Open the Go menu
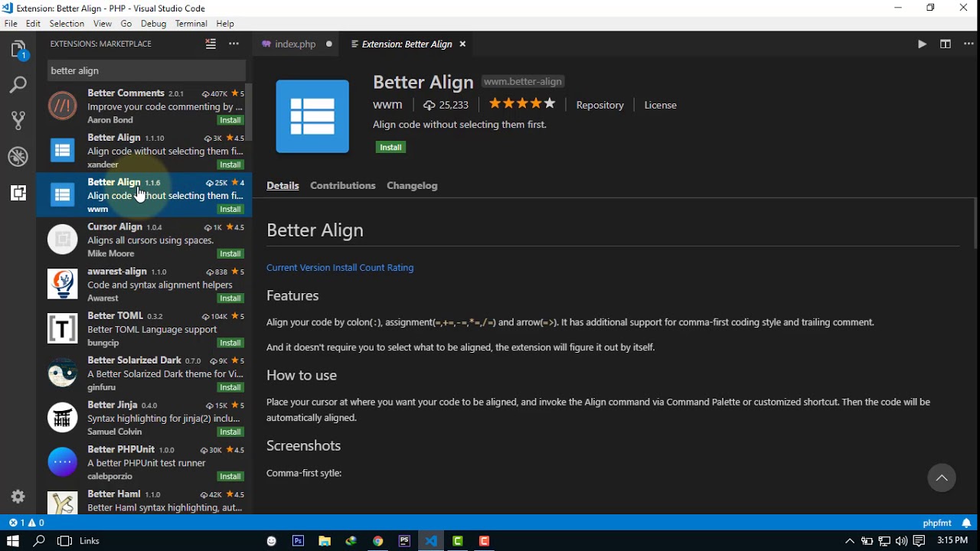The image size is (980, 551). click(x=126, y=24)
